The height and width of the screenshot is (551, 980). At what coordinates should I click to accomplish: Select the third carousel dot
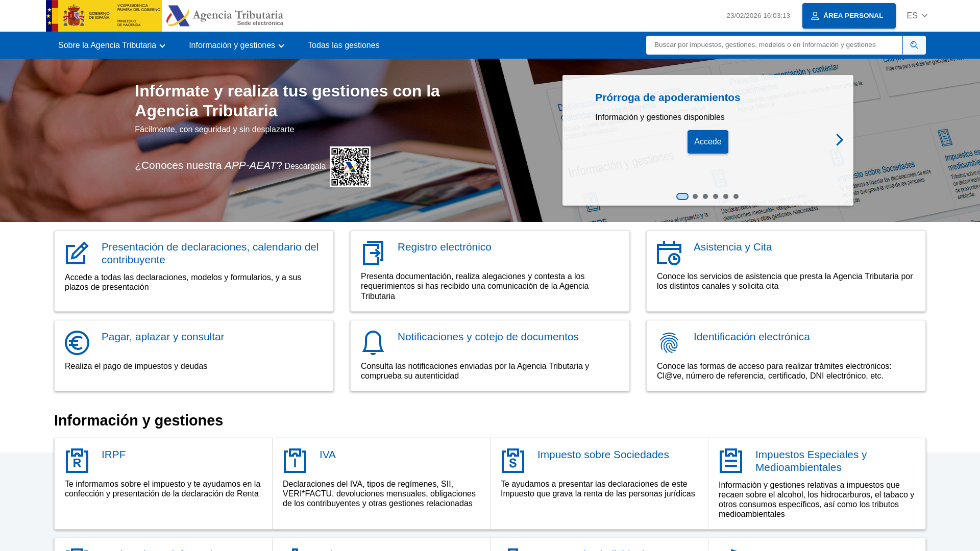click(705, 196)
